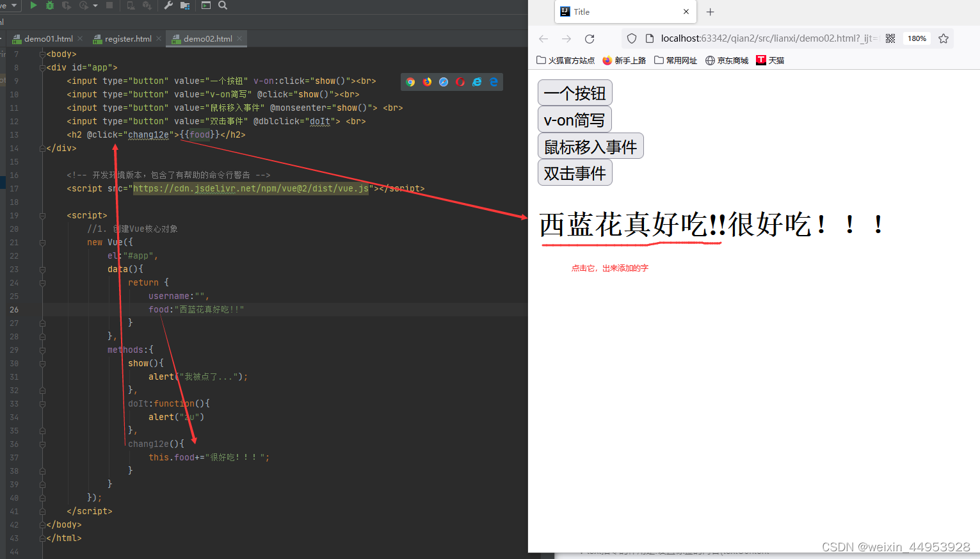Click the Vue CDN URL in script tag
The width and height of the screenshot is (980, 559).
pyautogui.click(x=251, y=189)
